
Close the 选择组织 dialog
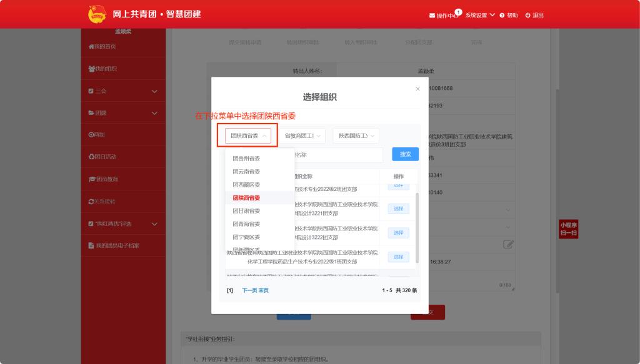[x=417, y=89]
